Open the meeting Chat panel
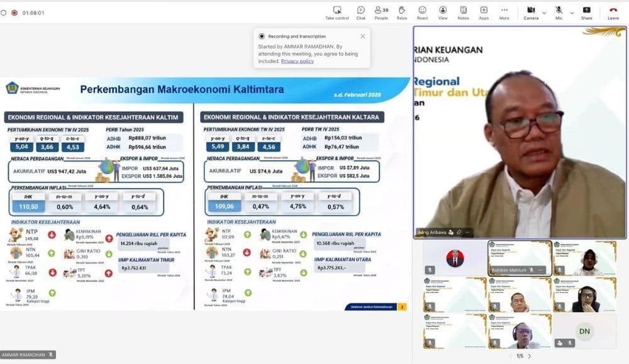Viewport: 629px width, 364px height. (360, 13)
